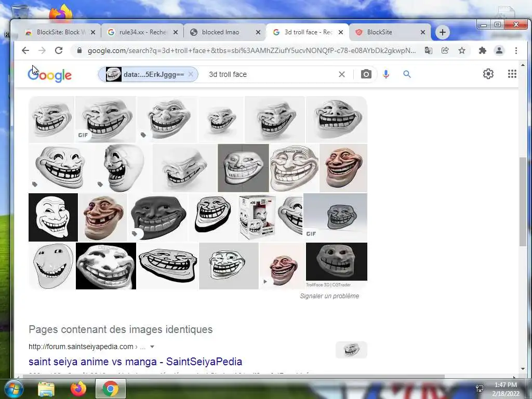Click the vertical page scrollbar thumb
This screenshot has height=399, width=532.
[x=523, y=202]
